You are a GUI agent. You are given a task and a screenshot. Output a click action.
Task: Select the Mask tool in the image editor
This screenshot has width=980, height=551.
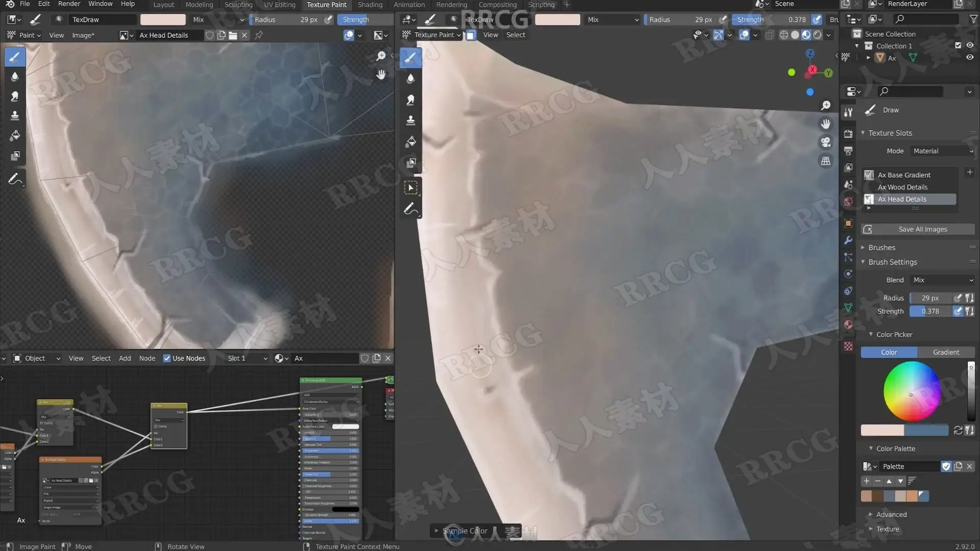click(x=15, y=155)
